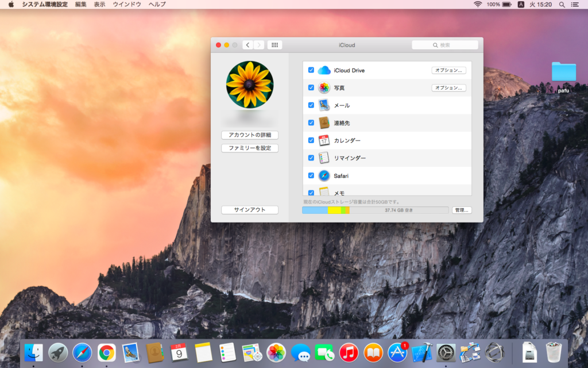Click yellow segment of storage bar
This screenshot has height=368, width=588.
[335, 210]
